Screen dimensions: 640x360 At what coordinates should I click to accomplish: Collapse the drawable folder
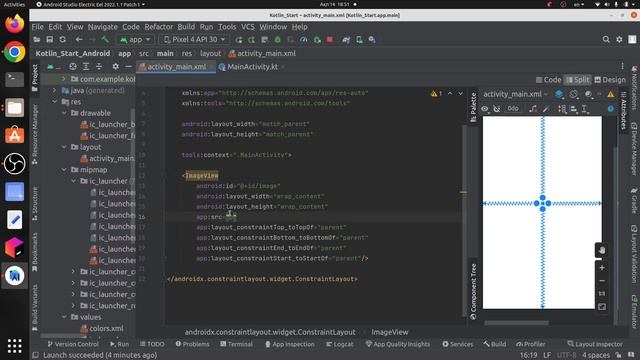point(64,113)
